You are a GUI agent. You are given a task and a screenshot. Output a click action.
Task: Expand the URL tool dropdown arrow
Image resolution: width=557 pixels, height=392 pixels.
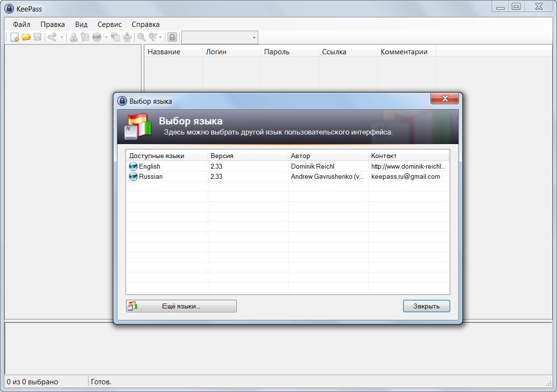coord(107,37)
